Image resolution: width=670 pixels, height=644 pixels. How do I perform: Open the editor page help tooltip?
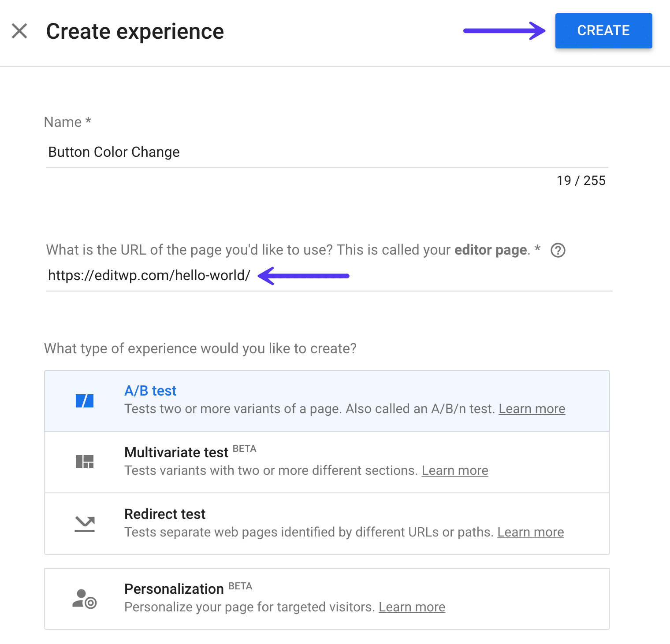[558, 250]
